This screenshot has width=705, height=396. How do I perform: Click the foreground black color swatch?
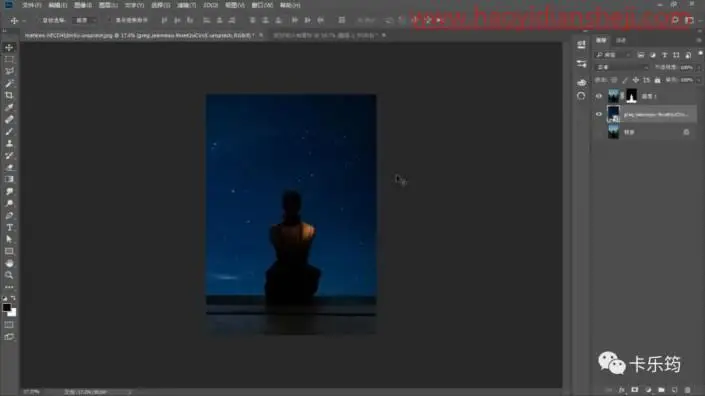point(6,307)
